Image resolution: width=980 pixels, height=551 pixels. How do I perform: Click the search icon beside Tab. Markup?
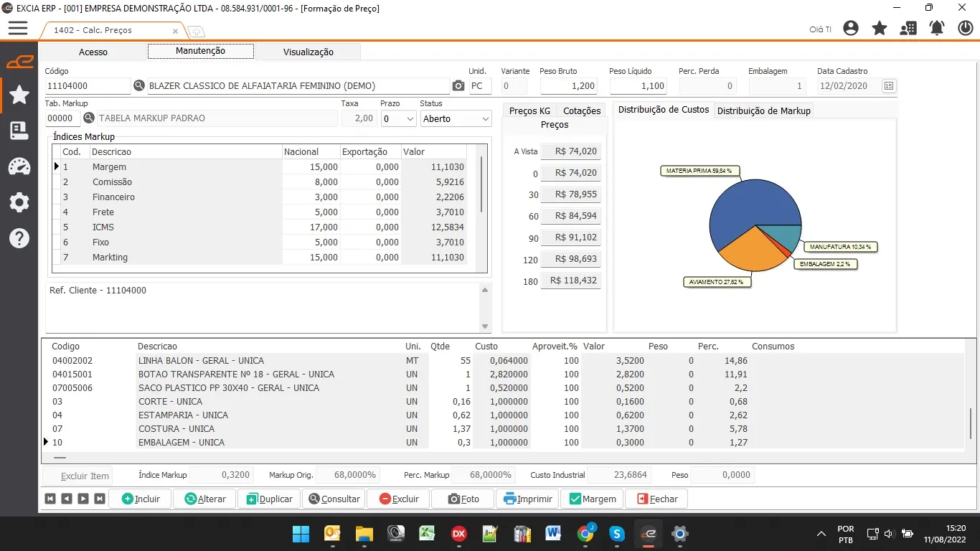coord(90,118)
